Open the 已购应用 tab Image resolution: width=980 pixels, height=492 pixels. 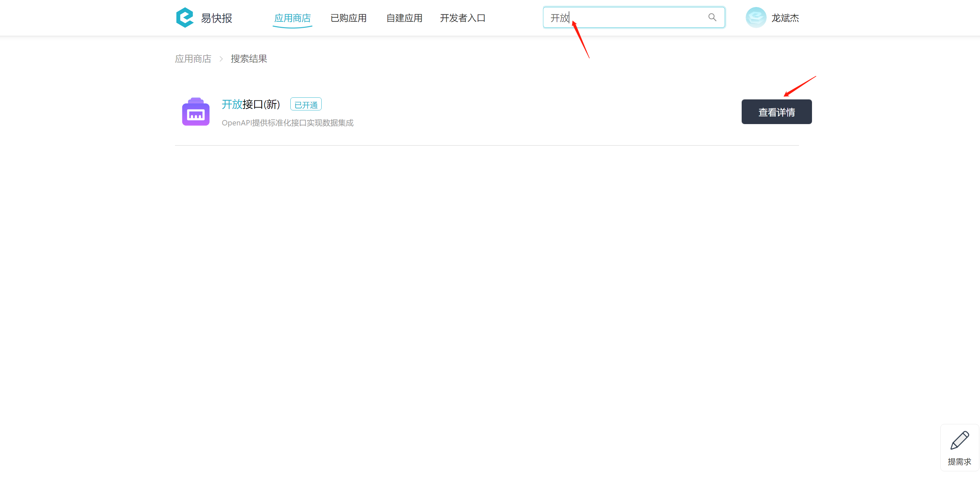pyautogui.click(x=348, y=18)
